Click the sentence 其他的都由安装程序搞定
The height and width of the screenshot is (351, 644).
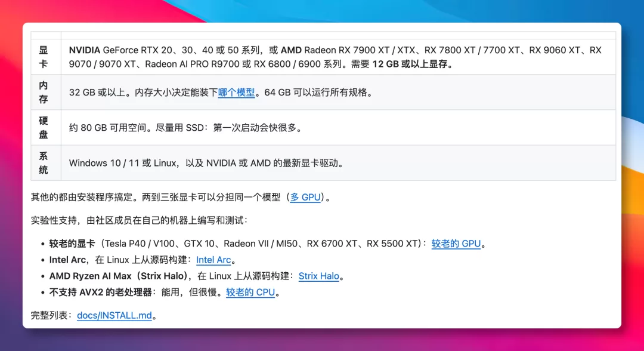click(x=82, y=197)
